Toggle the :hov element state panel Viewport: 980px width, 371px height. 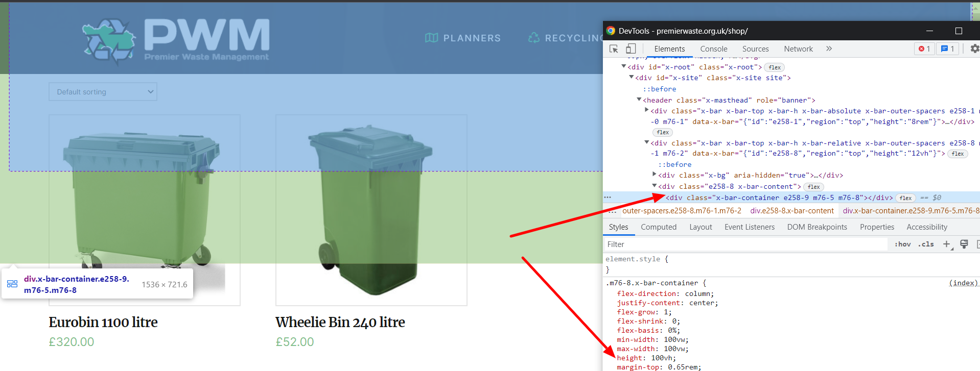pyautogui.click(x=902, y=244)
